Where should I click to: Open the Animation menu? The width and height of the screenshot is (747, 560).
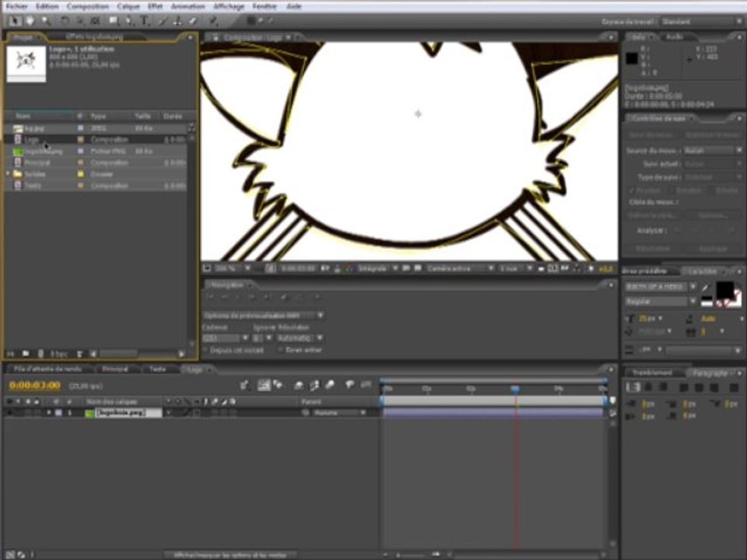[x=188, y=6]
